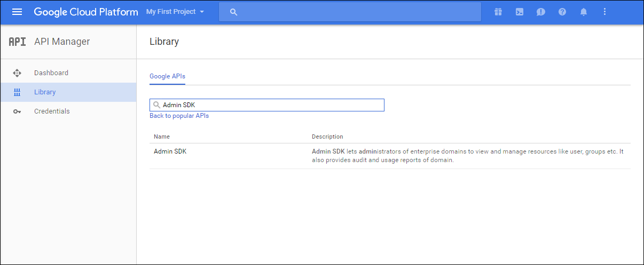Open the three-dot utilities menu
This screenshot has height=265, width=644.
tap(604, 12)
